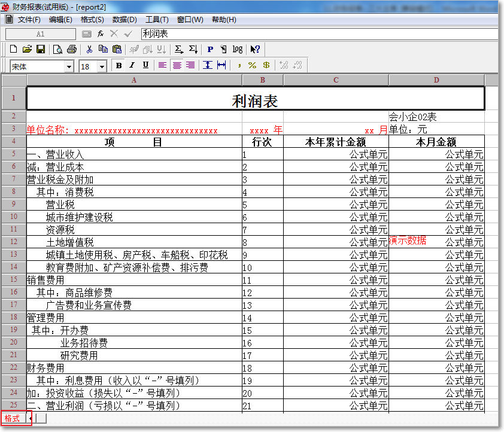
Task: Expand the Window (窗口) menu
Action: (189, 20)
